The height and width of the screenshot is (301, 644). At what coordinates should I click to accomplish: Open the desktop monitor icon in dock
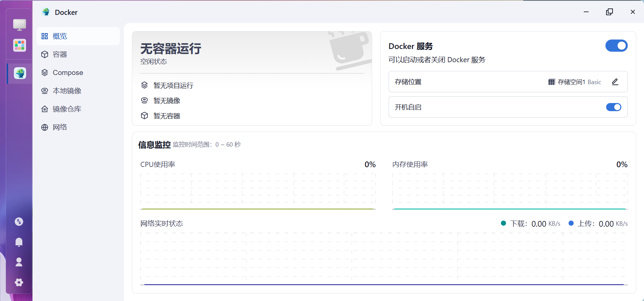20,25
